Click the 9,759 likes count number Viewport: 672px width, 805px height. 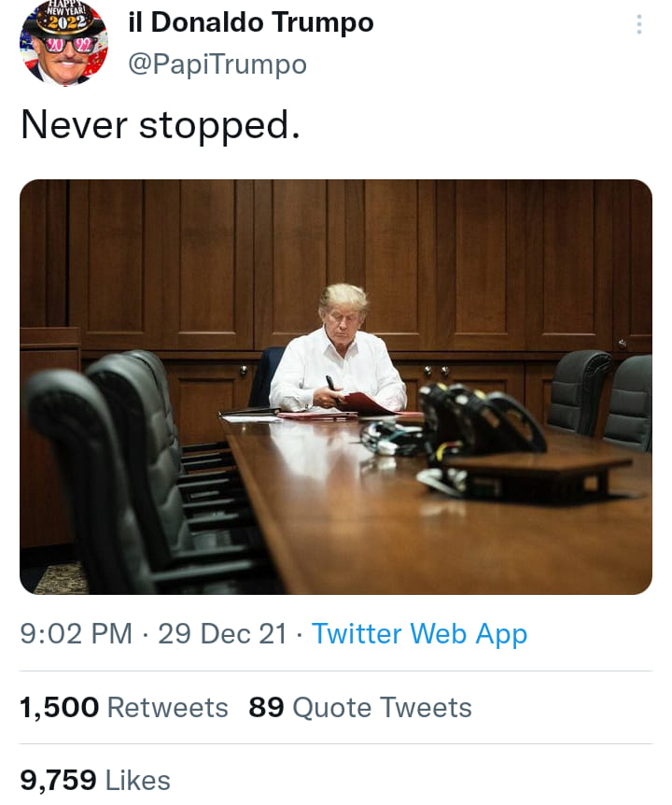click(58, 780)
